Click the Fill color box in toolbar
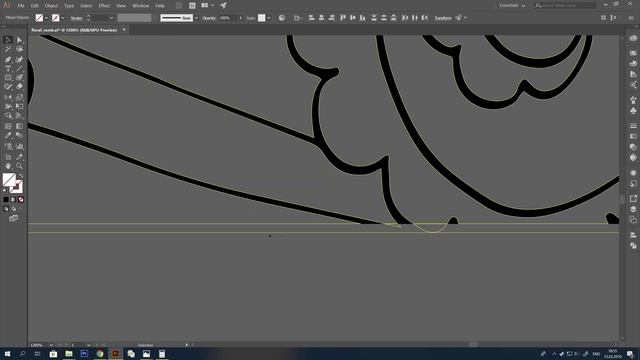 pos(9,179)
